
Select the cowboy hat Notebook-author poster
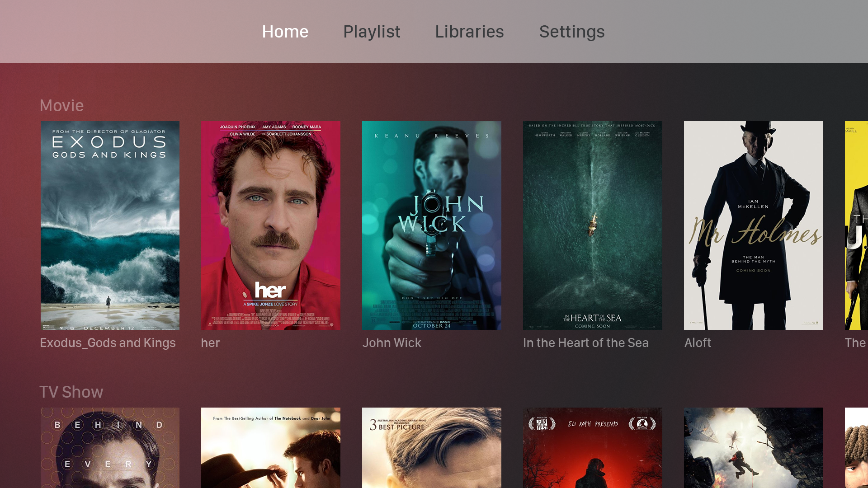[271, 448]
